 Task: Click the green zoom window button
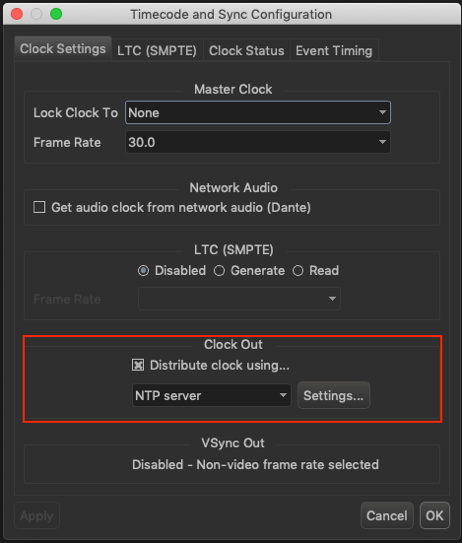point(56,14)
